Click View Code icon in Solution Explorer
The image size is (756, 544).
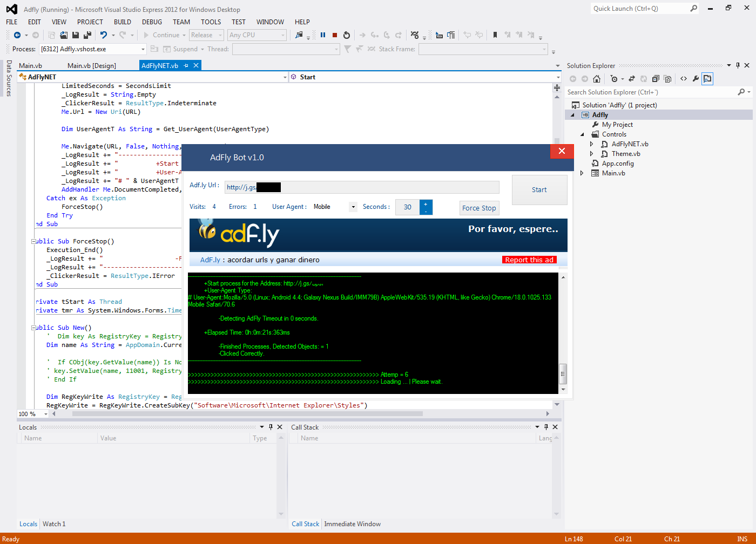point(684,79)
